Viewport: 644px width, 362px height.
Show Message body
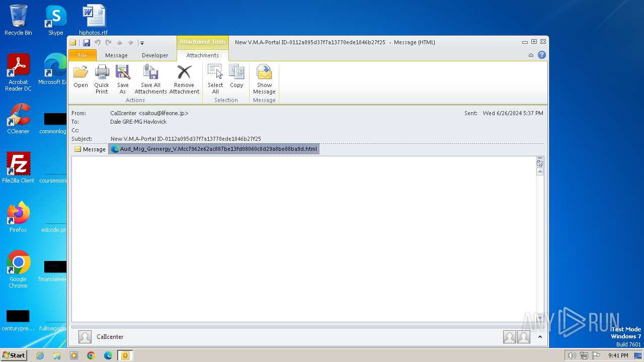pyautogui.click(x=264, y=79)
